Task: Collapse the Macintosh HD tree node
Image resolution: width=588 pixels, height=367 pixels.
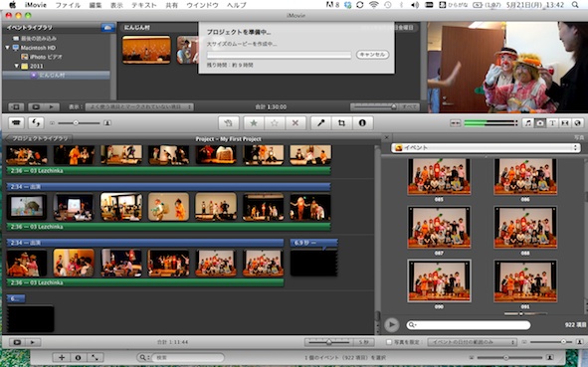Action: tap(7, 48)
